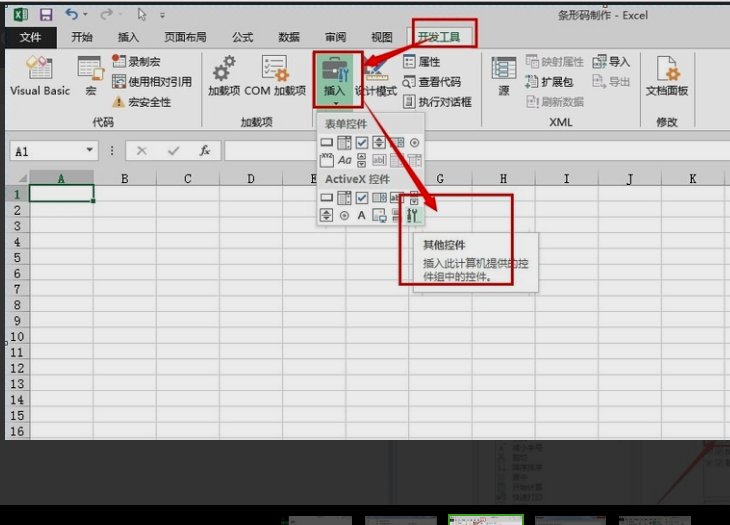Insert Form Controls spin button

click(x=379, y=142)
